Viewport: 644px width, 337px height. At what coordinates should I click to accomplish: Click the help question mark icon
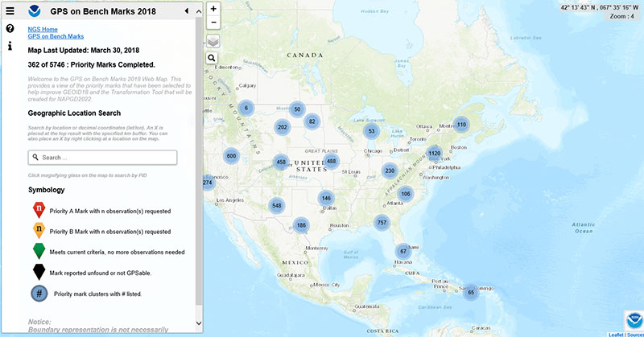[x=10, y=29]
